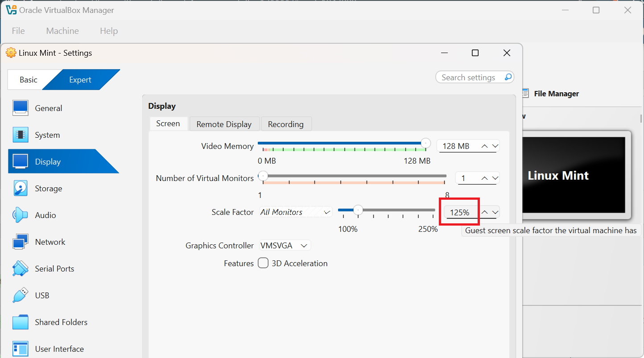Screen dimensions: 644x358
Task: Decrease Scale Factor with the down arrow
Action: click(x=495, y=212)
